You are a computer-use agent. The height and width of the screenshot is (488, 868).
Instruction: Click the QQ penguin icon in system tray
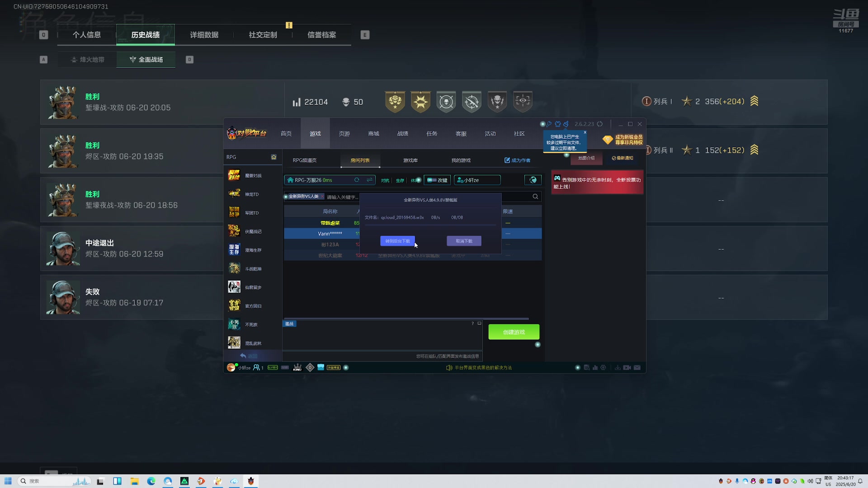[x=753, y=481]
